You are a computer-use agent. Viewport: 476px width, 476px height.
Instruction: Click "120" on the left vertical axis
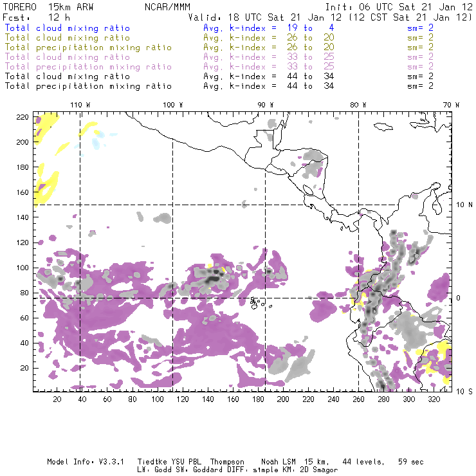tap(23, 243)
